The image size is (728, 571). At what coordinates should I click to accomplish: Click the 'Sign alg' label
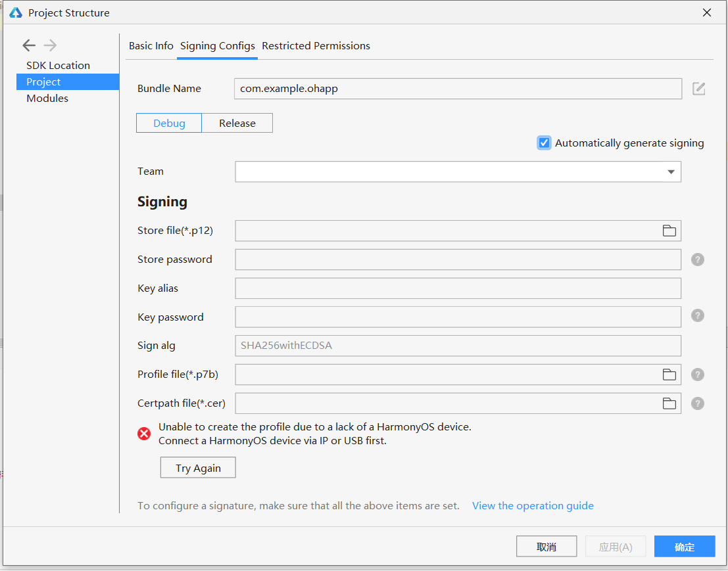point(157,346)
